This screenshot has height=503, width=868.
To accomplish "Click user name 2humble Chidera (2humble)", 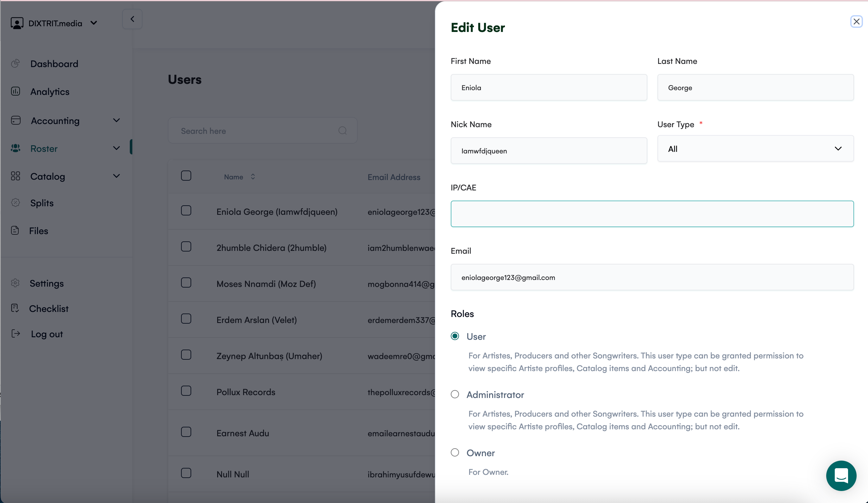I will (x=271, y=248).
